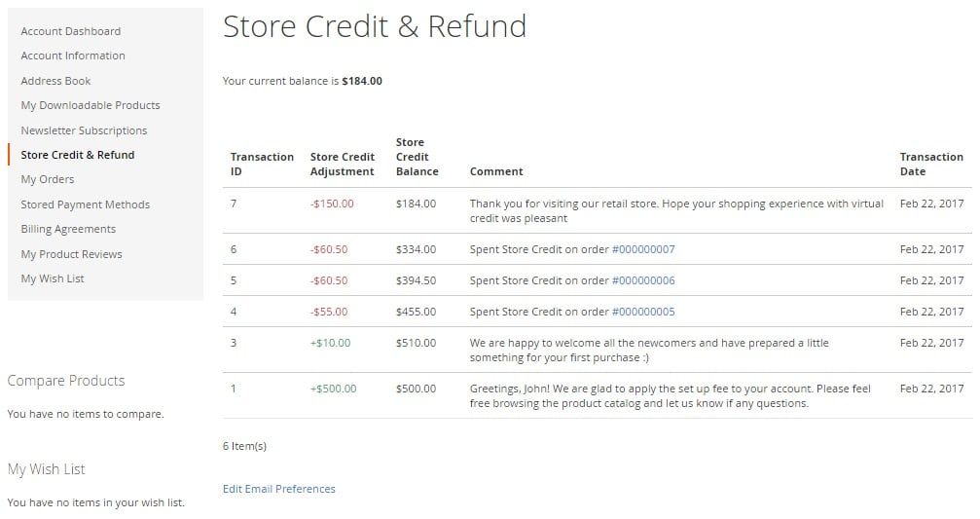Open Newsletter Subscriptions page
Viewport: 980px width, 519px height.
tap(84, 130)
